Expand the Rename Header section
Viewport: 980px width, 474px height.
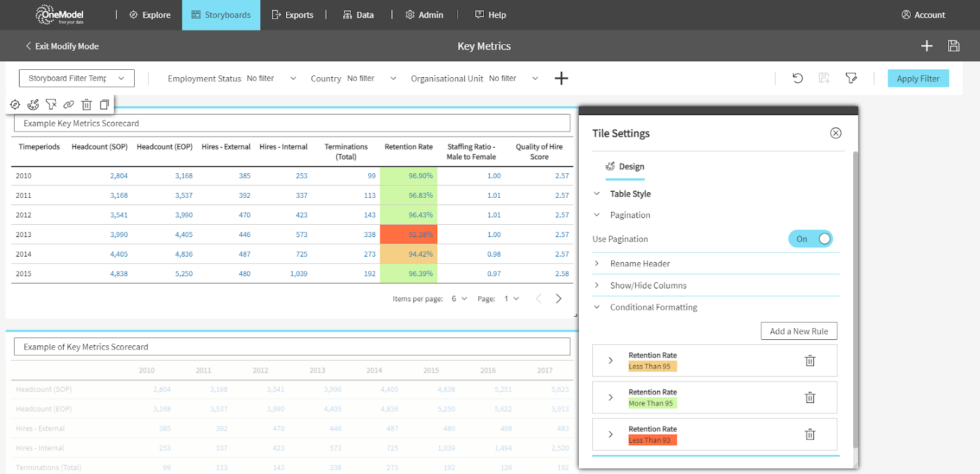(639, 264)
